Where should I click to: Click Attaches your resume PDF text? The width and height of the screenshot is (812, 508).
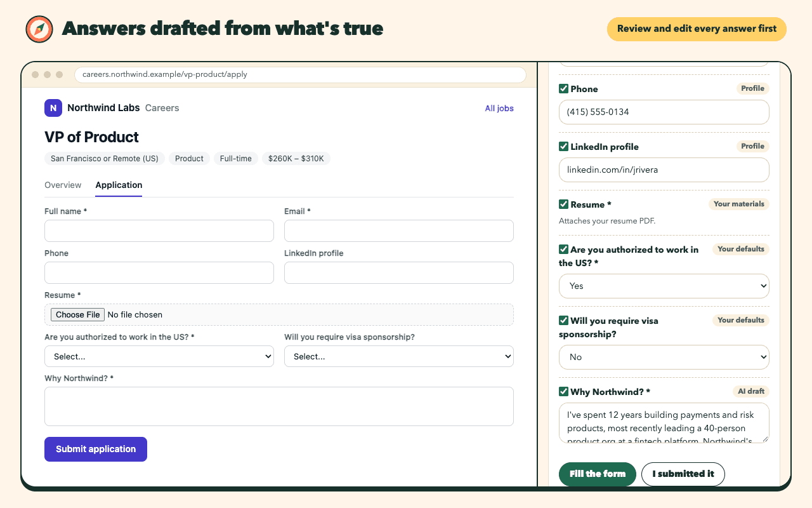(607, 221)
